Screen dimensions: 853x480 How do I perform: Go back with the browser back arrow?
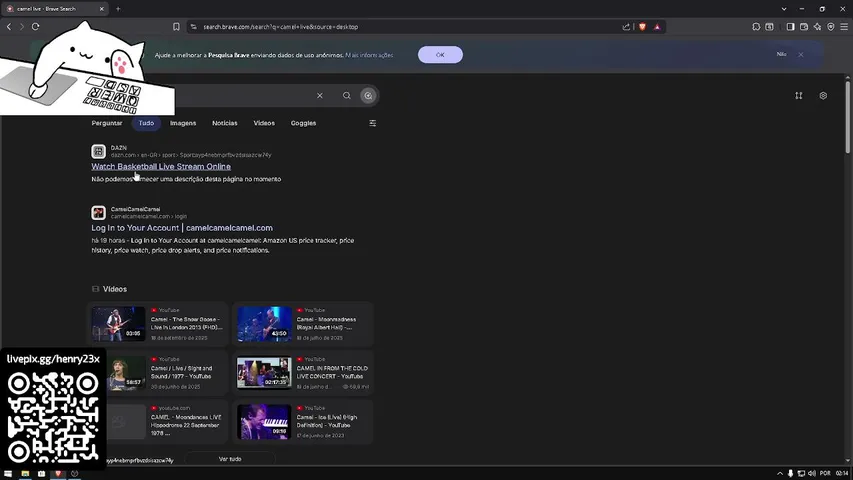(9, 27)
